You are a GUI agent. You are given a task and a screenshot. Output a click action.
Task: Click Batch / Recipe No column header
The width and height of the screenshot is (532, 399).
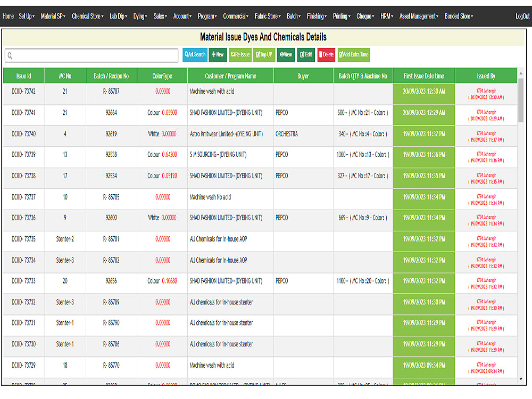(111, 76)
